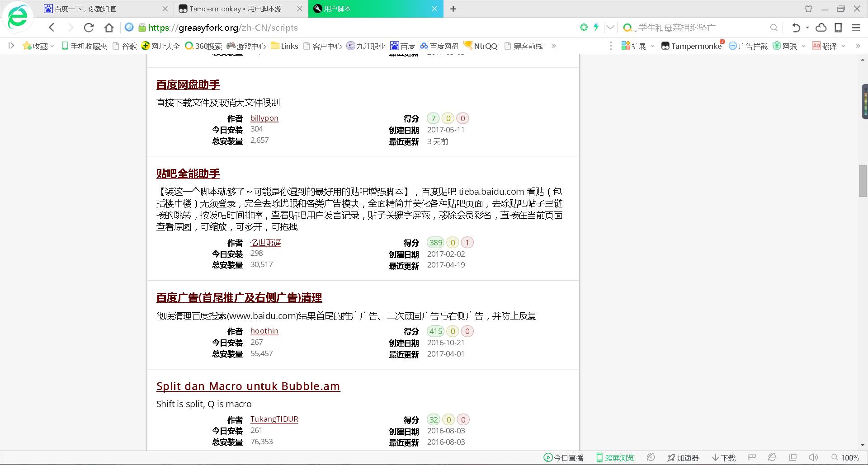
Task: Expand the 网银 dropdown arrow
Action: [803, 46]
